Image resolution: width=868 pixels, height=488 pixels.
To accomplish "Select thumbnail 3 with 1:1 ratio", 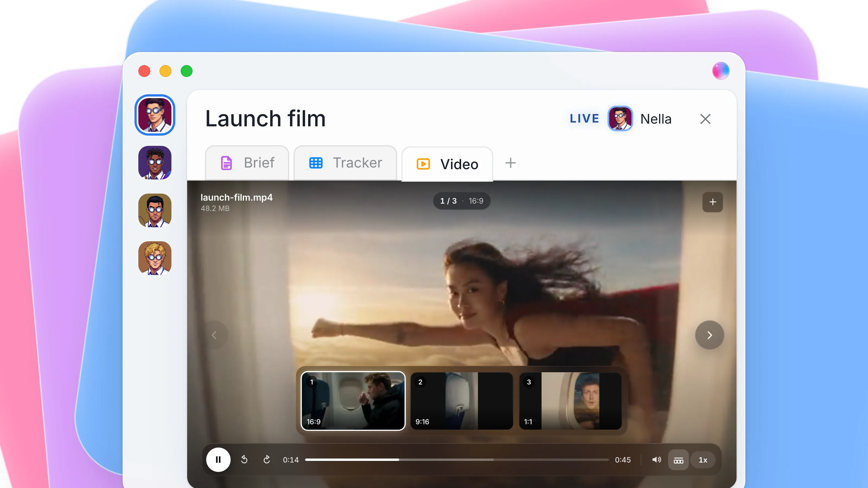I will click(x=570, y=401).
